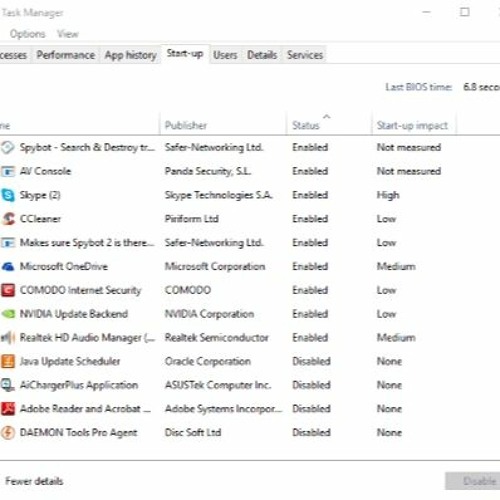The height and width of the screenshot is (500, 500).
Task: Click icon beside Makes sure Spybot 2 entry
Action: pos(8,243)
